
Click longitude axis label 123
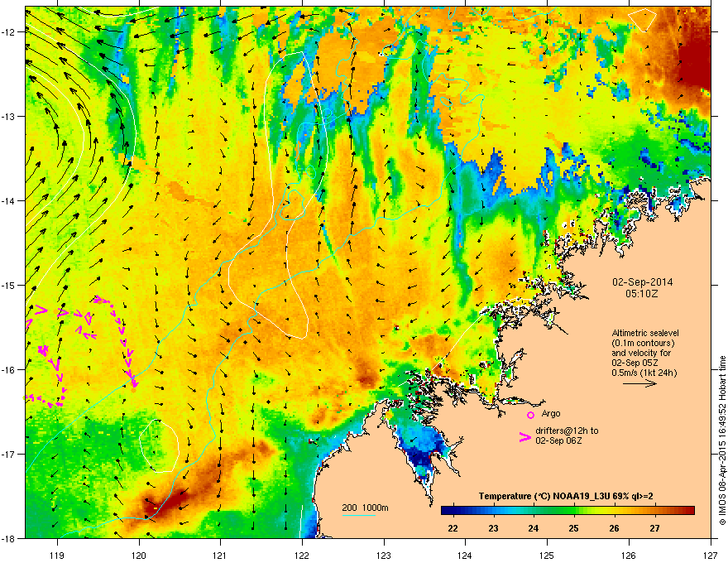tap(384, 555)
